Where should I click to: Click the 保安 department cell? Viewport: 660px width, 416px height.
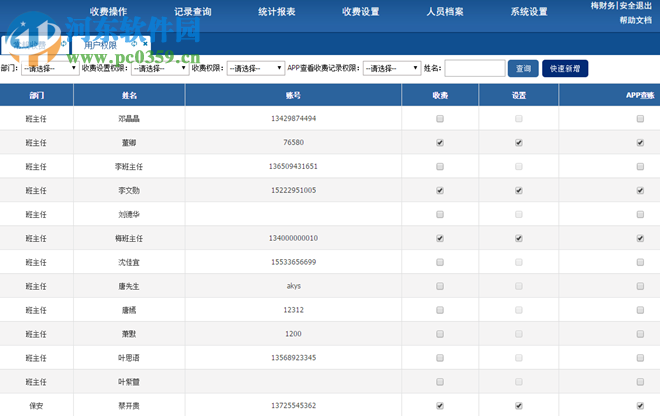[x=36, y=406]
